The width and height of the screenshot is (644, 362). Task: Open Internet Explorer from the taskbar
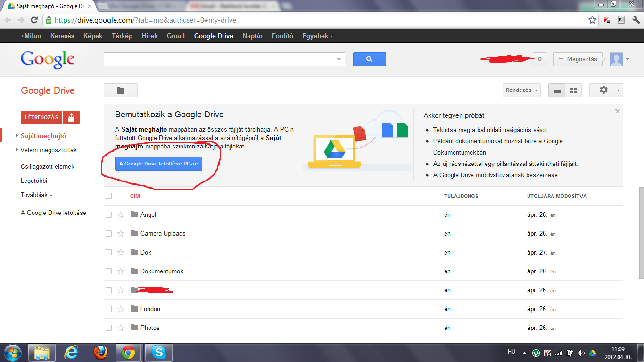(x=71, y=352)
